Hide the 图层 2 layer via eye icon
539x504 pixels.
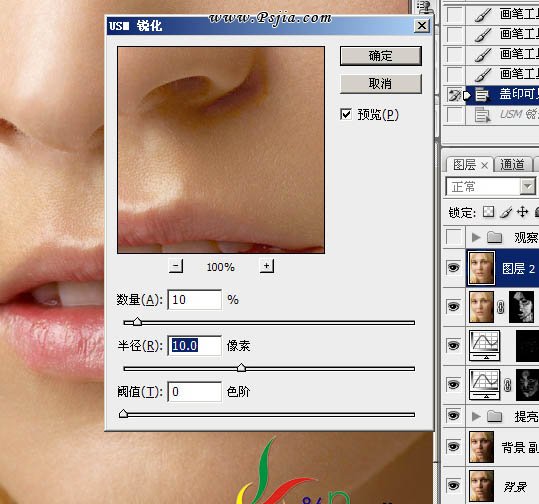tap(453, 267)
